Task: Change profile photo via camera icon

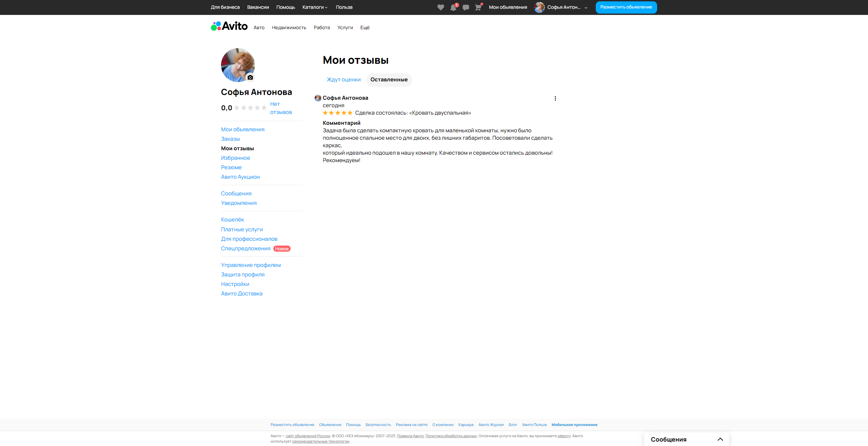Action: pyautogui.click(x=250, y=77)
